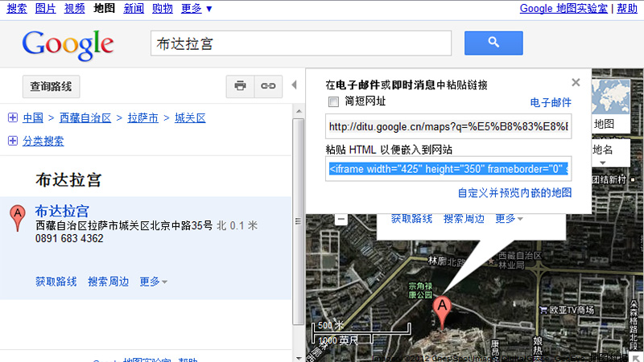Image resolution: width=644 pixels, height=362 pixels.
Task: Select 地图 in top navigation
Action: pos(104,8)
